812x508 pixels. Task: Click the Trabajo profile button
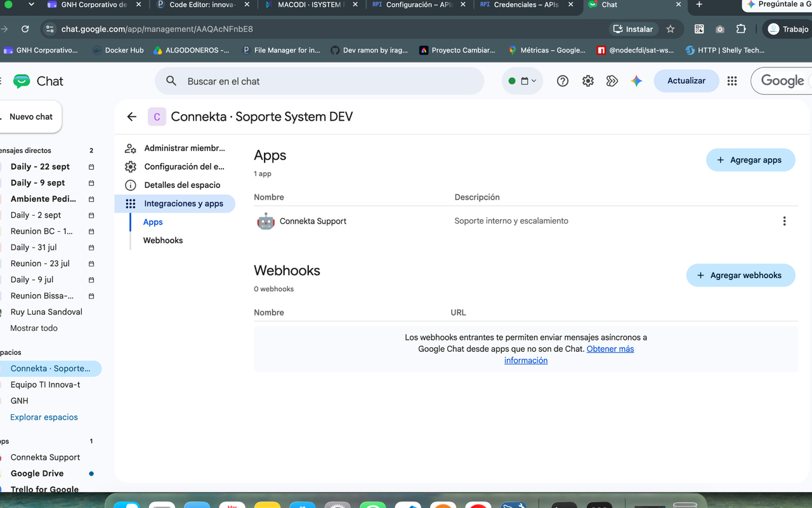pyautogui.click(x=789, y=29)
